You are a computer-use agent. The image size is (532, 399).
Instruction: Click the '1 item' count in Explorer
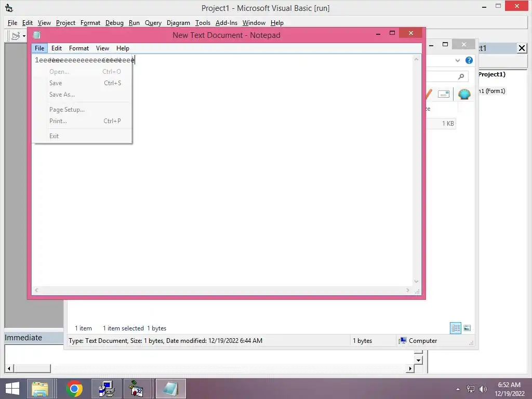click(83, 328)
